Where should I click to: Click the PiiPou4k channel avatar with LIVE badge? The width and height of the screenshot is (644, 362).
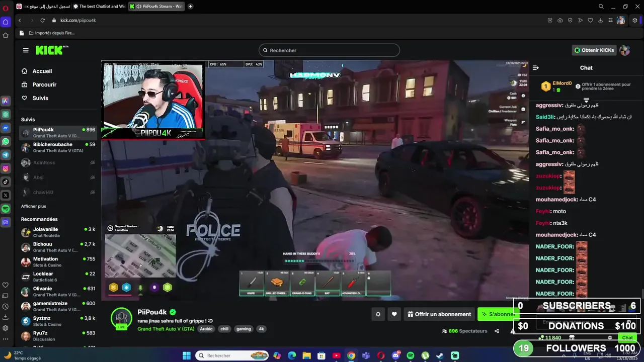point(121,319)
